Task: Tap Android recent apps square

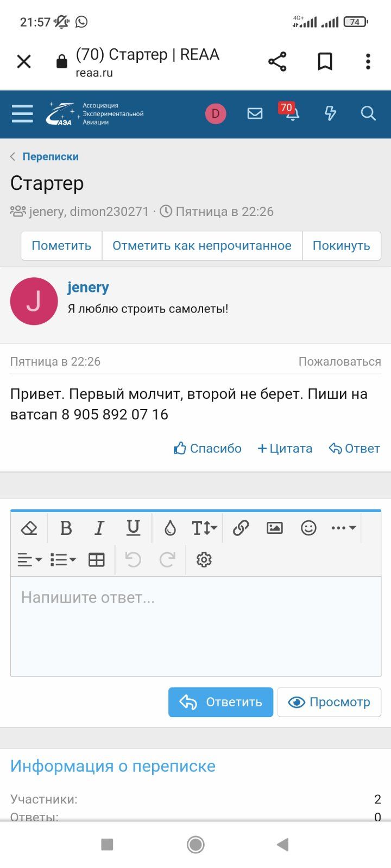Action: (x=107, y=844)
